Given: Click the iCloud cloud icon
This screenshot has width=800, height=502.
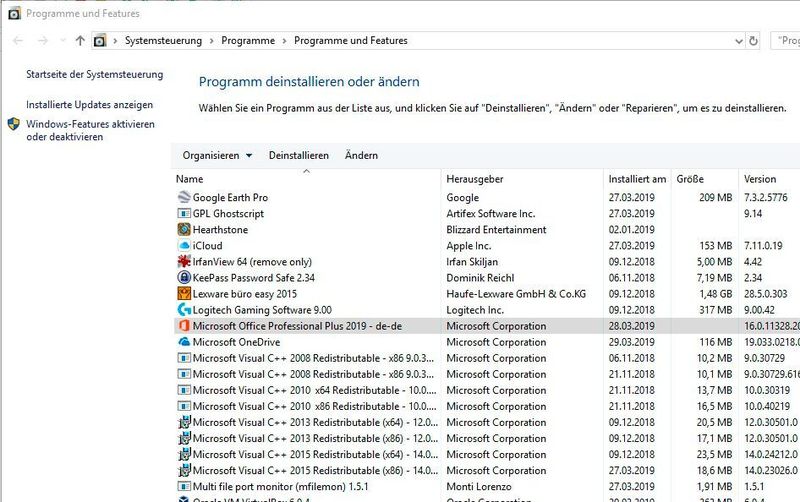Looking at the screenshot, I should [x=184, y=245].
